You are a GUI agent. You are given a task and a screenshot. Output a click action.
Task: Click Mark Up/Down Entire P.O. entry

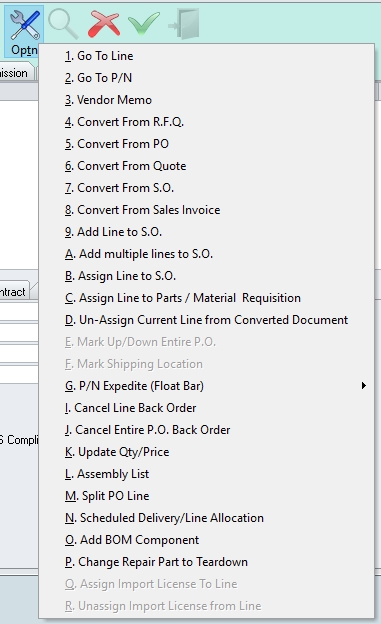coord(206,342)
